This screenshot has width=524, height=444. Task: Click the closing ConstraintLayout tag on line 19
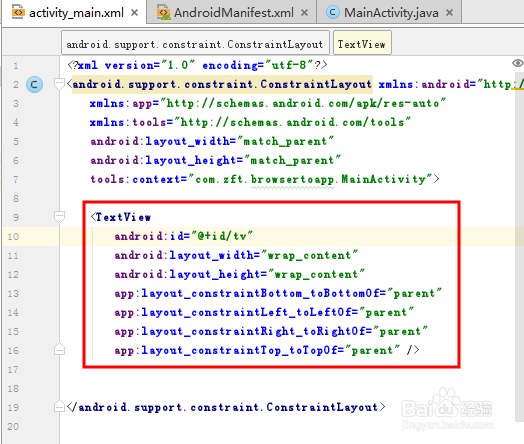click(226, 407)
